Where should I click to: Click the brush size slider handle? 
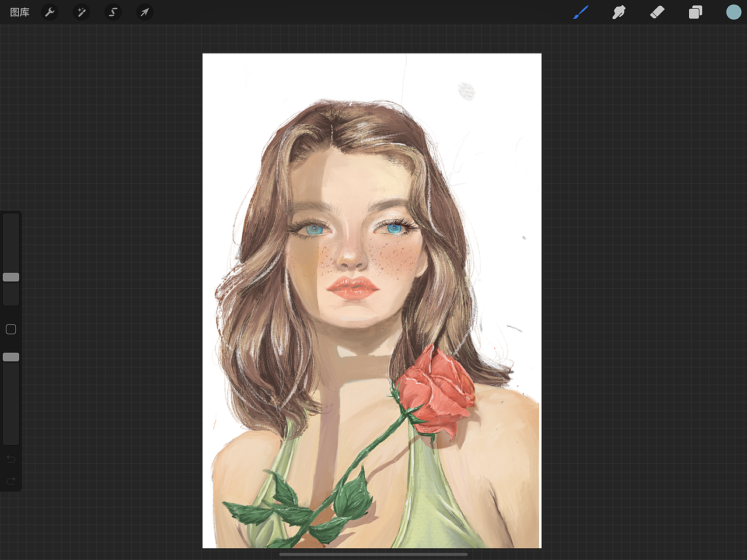(x=11, y=277)
